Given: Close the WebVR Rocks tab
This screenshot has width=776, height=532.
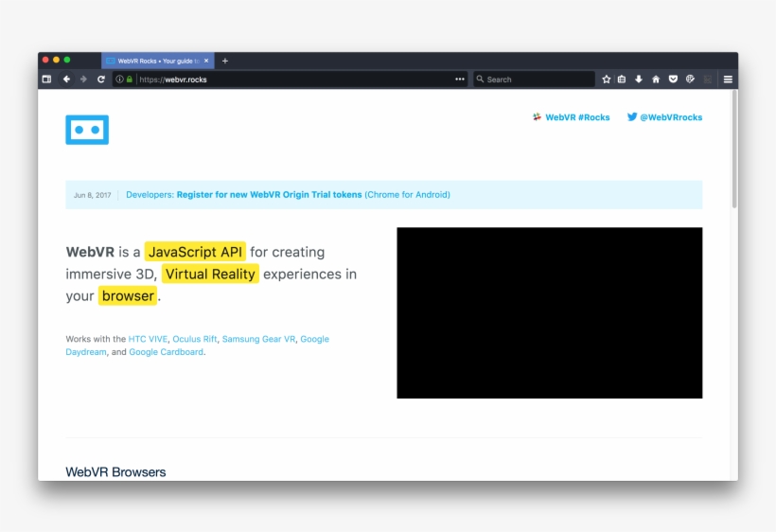Looking at the screenshot, I should point(206,61).
